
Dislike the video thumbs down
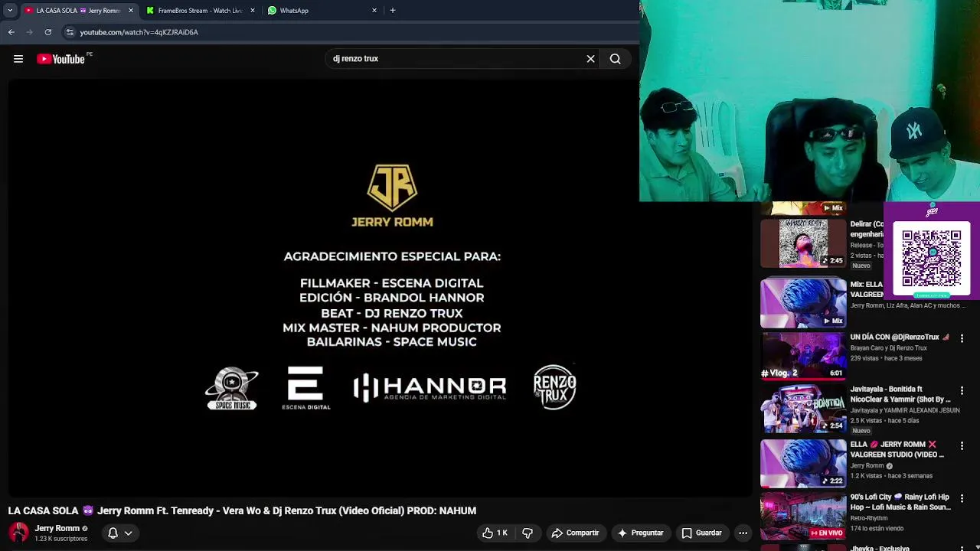pos(528,533)
